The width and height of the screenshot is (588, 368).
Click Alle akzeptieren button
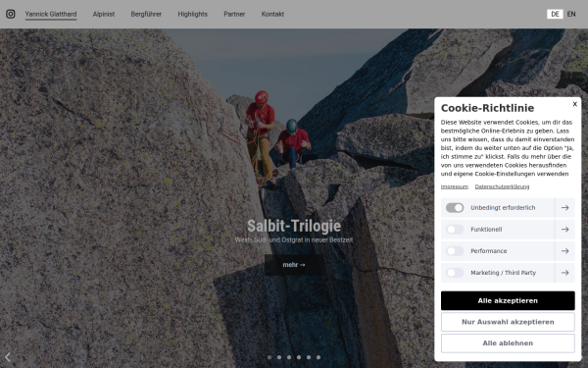point(508,301)
